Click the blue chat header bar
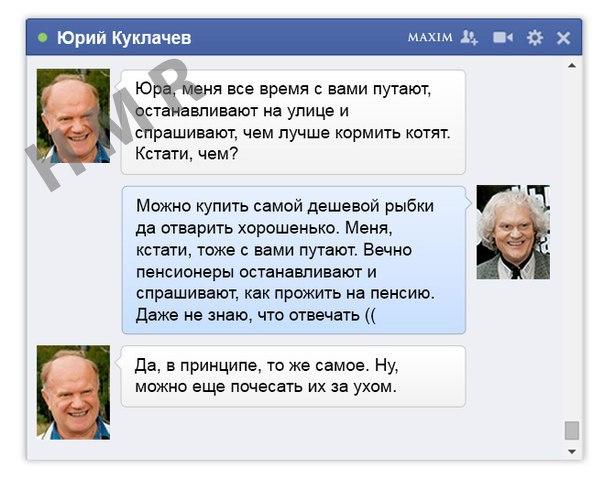The width and height of the screenshot is (604, 479). (304, 37)
